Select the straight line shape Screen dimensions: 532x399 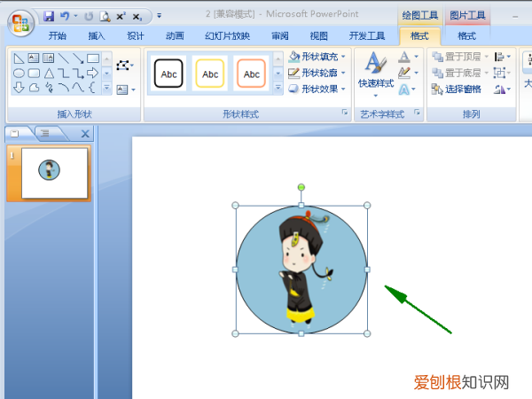pos(64,59)
